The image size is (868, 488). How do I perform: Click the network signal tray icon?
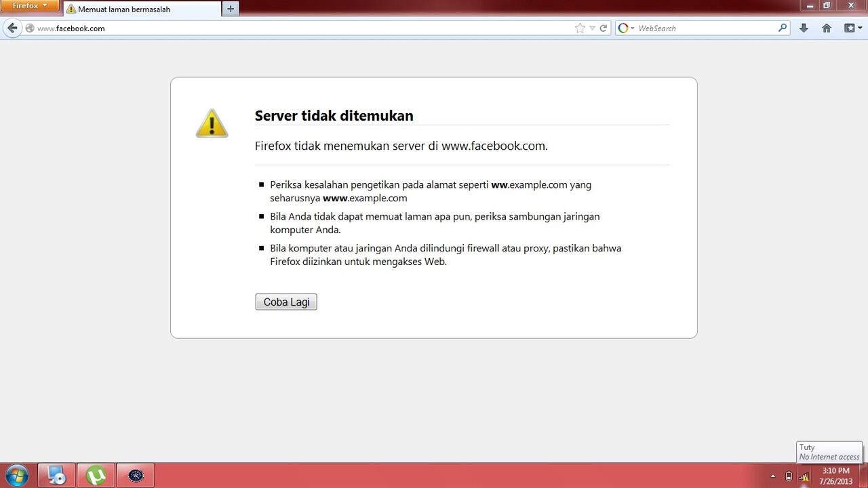(804, 476)
